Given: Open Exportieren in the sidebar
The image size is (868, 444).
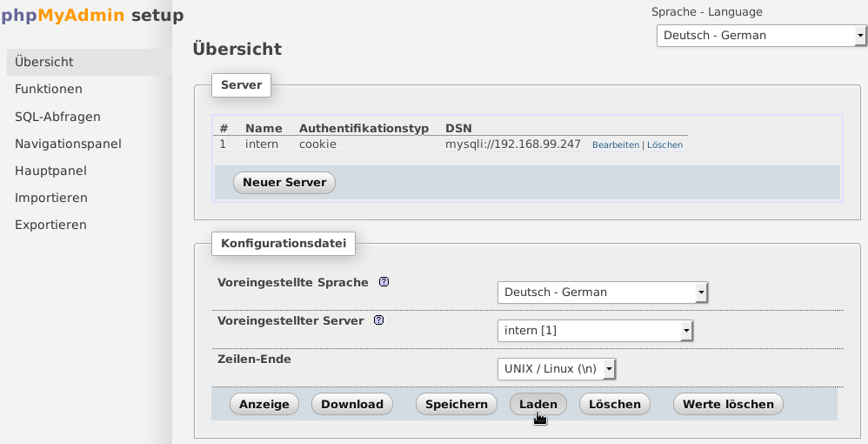Looking at the screenshot, I should click(x=50, y=225).
